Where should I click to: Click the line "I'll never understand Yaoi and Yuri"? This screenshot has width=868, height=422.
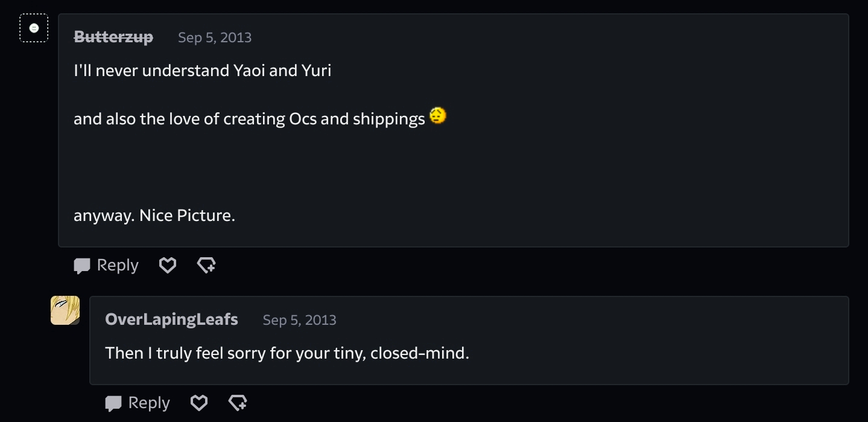(202, 71)
